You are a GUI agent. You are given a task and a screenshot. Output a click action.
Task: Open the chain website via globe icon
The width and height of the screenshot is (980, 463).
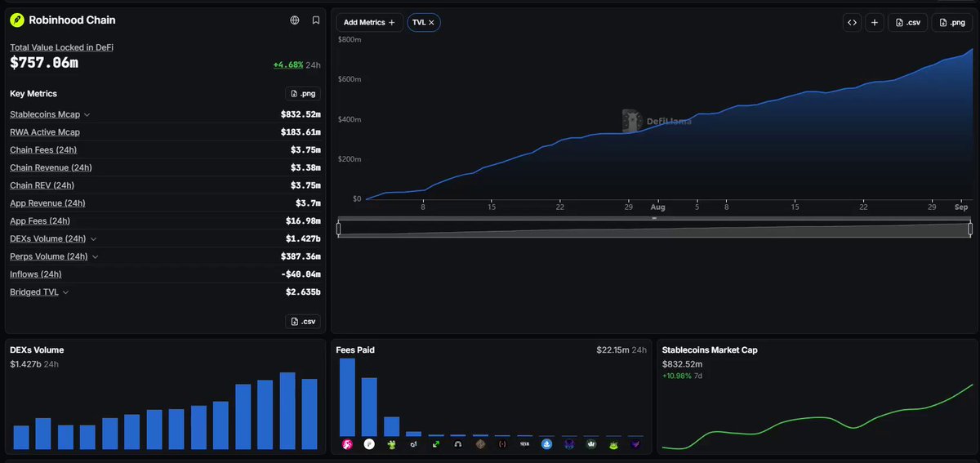(x=295, y=20)
